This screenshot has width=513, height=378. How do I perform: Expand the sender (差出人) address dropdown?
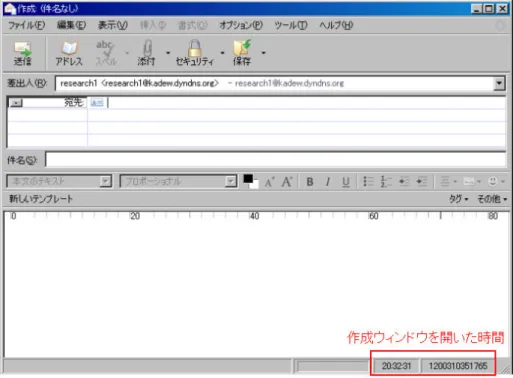[x=499, y=83]
